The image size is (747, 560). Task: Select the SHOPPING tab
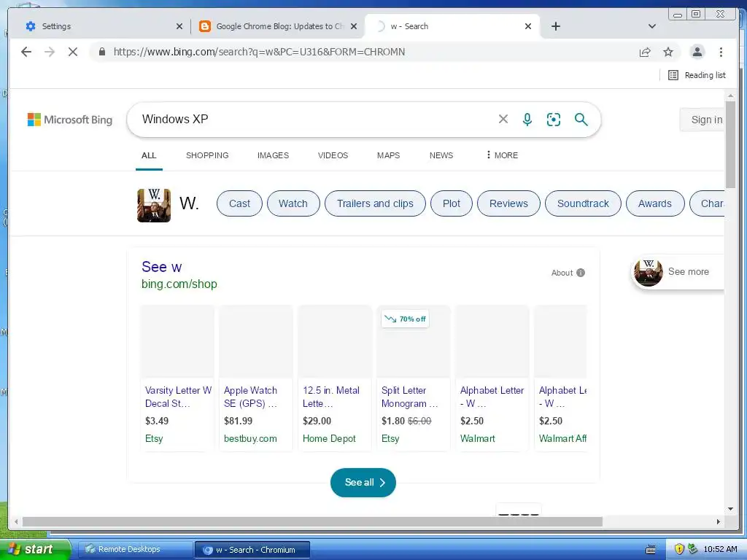(207, 155)
